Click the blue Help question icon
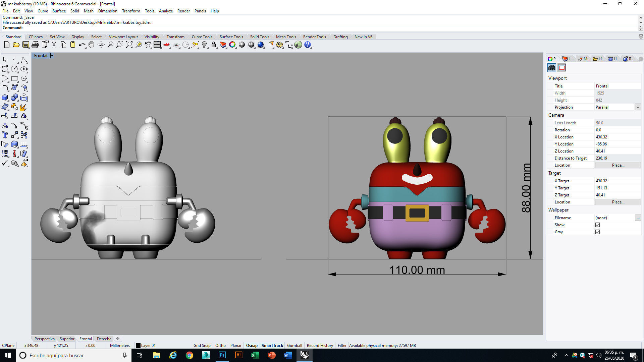 pos(308,45)
